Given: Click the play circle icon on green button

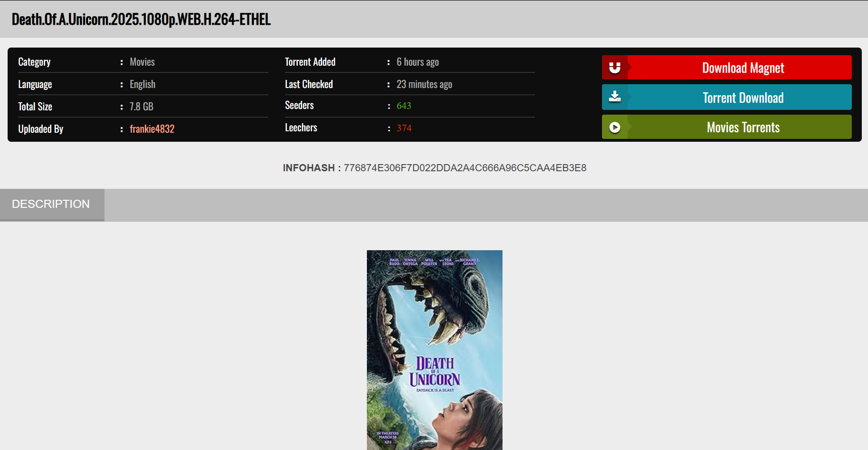Looking at the screenshot, I should (615, 127).
